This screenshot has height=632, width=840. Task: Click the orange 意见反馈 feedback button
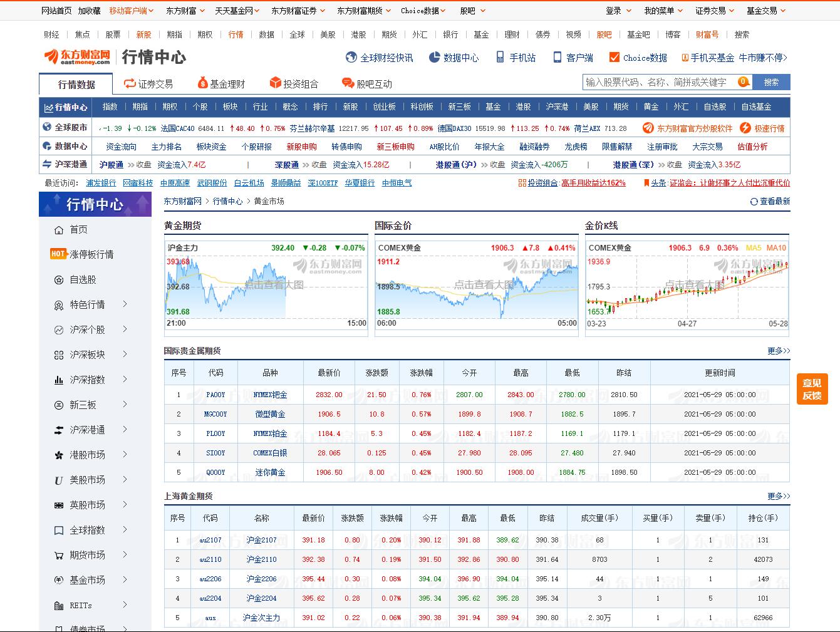812,389
